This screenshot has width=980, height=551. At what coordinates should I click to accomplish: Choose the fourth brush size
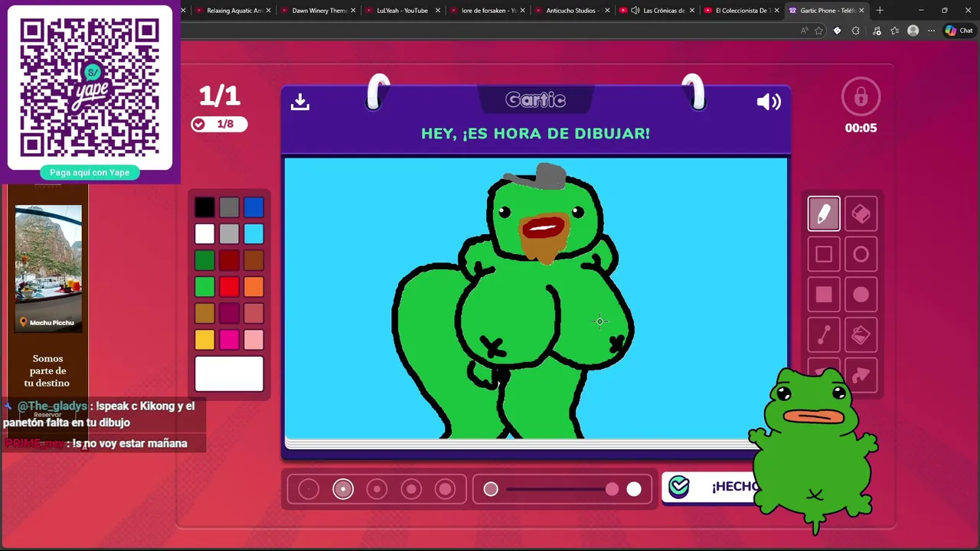click(411, 489)
